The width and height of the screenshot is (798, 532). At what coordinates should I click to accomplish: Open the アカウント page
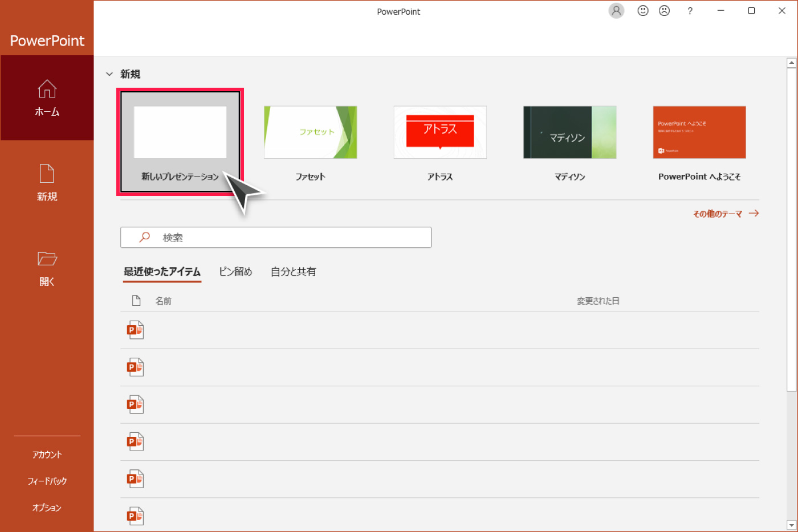pyautogui.click(x=47, y=455)
